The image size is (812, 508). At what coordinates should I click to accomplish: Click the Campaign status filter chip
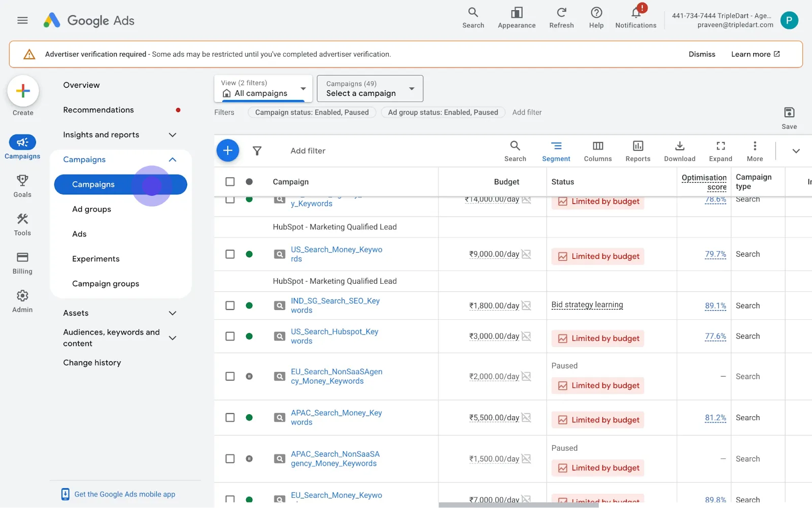click(312, 112)
